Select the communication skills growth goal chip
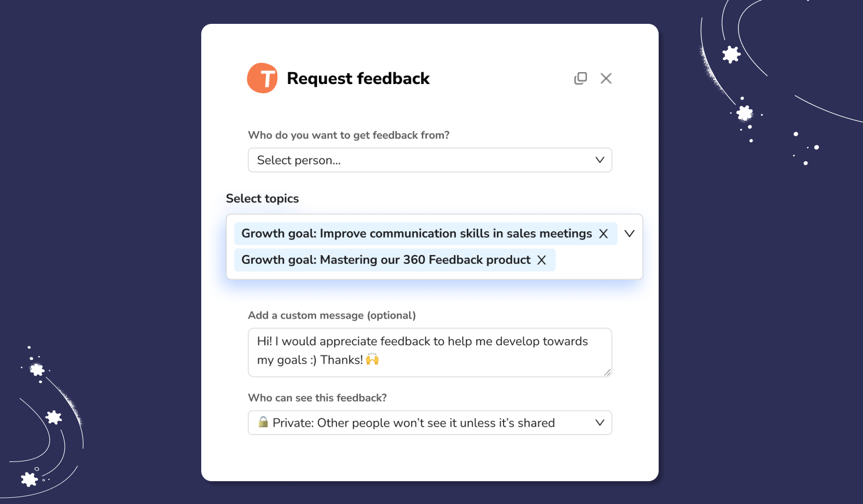 click(x=415, y=233)
